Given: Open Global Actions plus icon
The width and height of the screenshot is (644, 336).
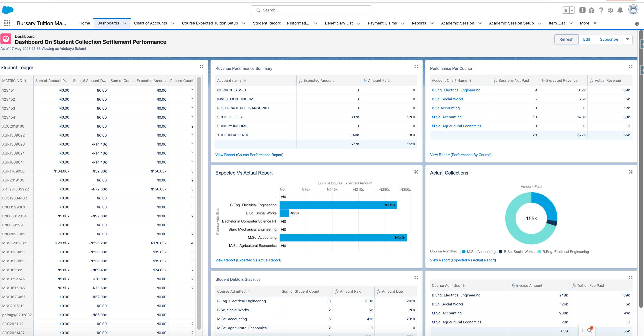Looking at the screenshot, I should pyautogui.click(x=582, y=10).
